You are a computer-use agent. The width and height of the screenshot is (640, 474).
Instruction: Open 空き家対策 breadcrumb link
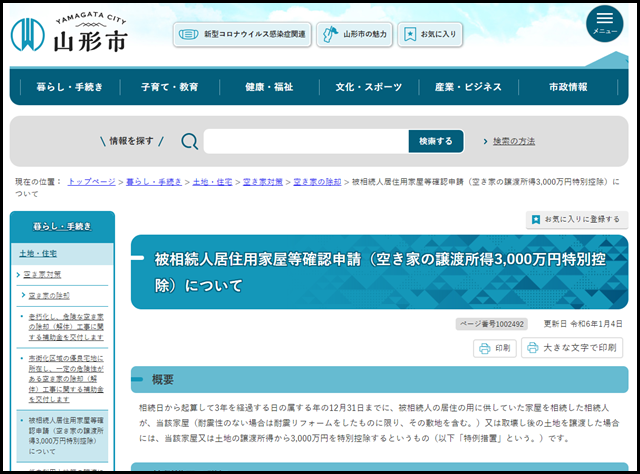point(262,182)
